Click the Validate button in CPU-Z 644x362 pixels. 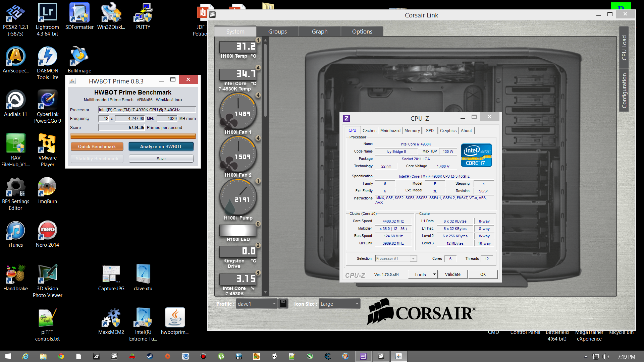[x=452, y=274]
